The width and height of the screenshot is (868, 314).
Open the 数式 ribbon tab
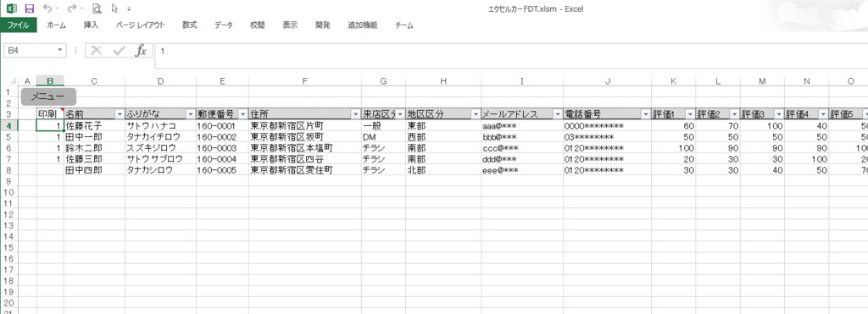pos(189,25)
